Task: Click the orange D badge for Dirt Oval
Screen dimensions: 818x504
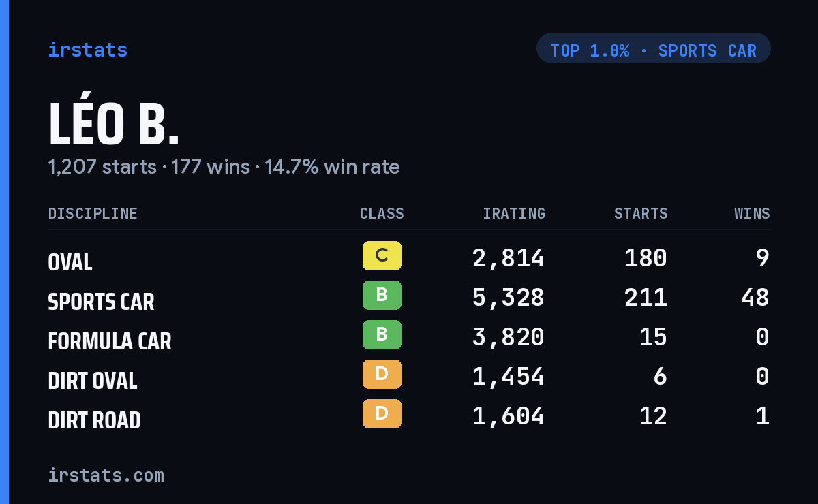Action: (x=382, y=375)
